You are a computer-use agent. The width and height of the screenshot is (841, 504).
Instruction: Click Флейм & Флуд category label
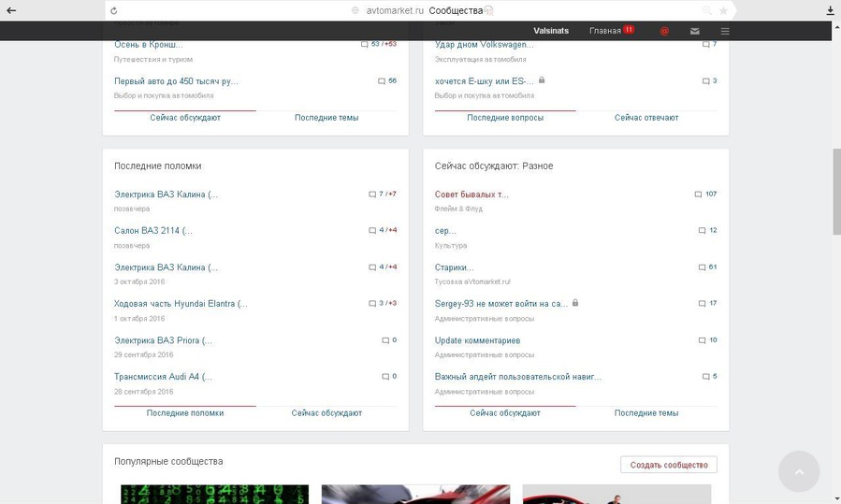tap(458, 209)
